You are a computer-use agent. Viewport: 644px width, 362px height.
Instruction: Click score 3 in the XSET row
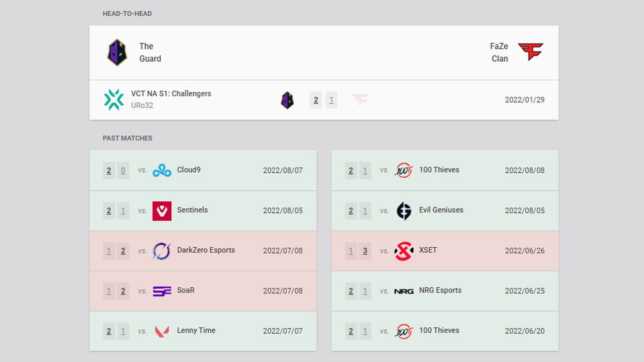[x=365, y=251]
